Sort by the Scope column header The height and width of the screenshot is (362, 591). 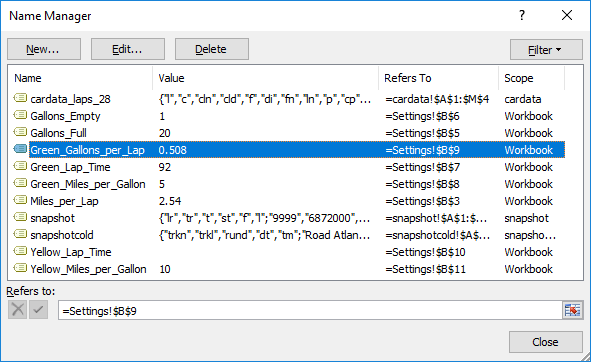click(x=531, y=78)
